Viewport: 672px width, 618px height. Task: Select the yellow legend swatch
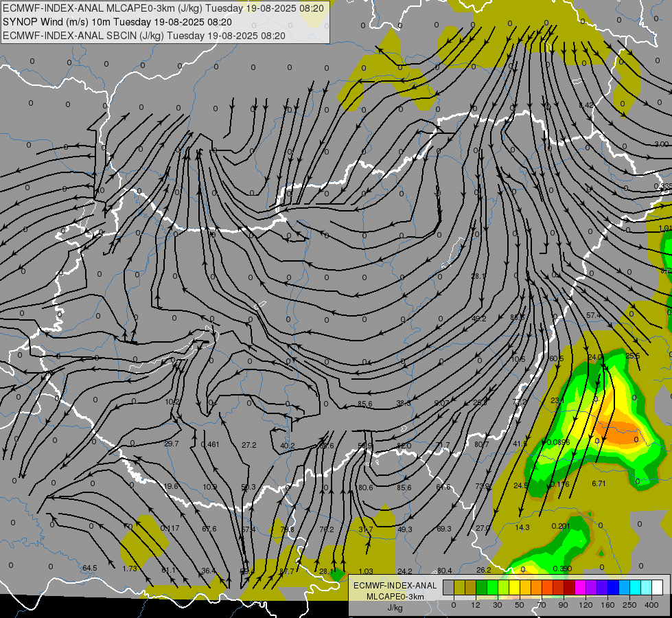pyautogui.click(x=514, y=588)
